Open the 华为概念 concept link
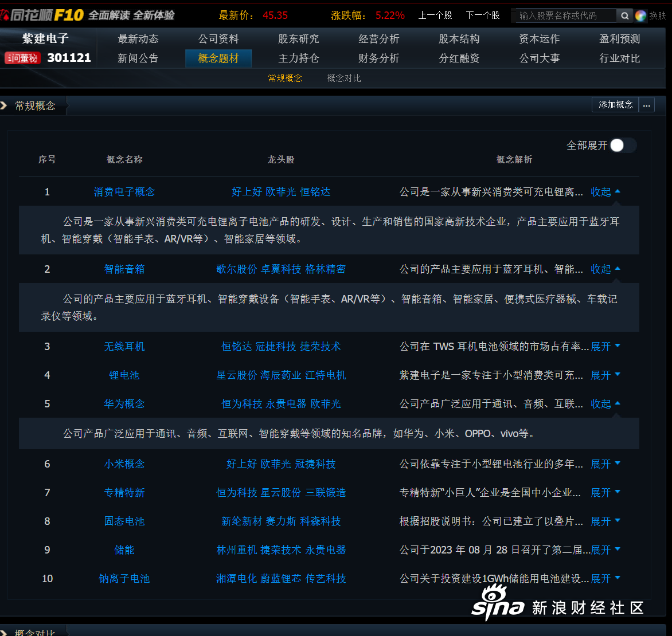The height and width of the screenshot is (636, 672). point(124,403)
